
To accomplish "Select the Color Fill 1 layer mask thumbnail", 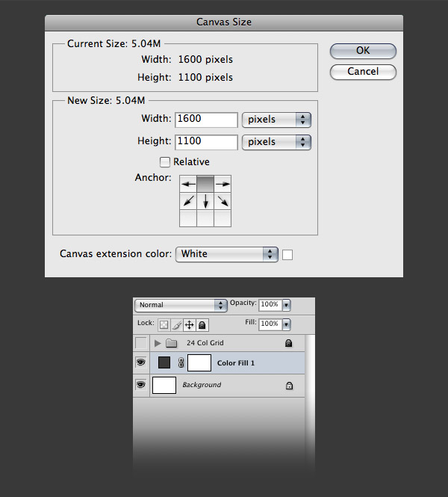I will 199,362.
